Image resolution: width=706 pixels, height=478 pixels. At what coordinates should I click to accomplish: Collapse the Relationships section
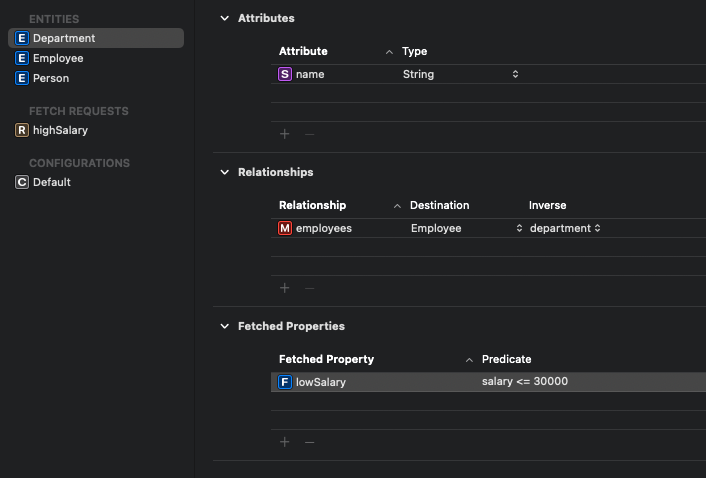click(225, 172)
